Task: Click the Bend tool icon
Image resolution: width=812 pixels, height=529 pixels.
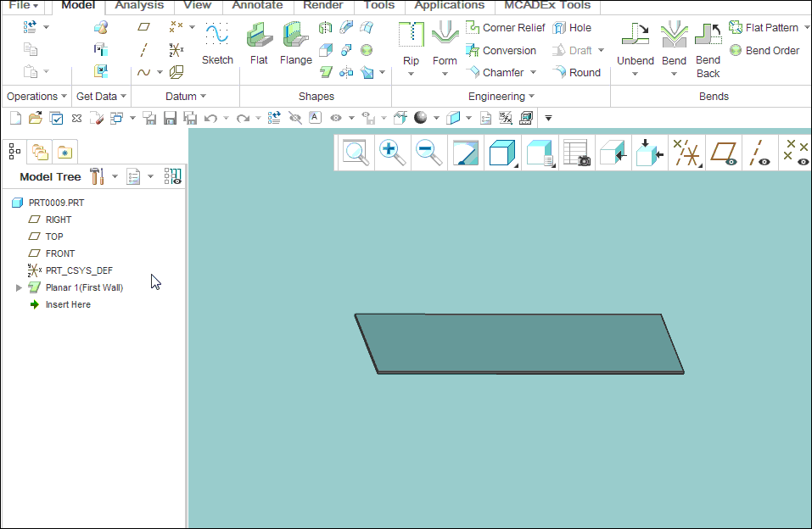Action: click(x=674, y=36)
